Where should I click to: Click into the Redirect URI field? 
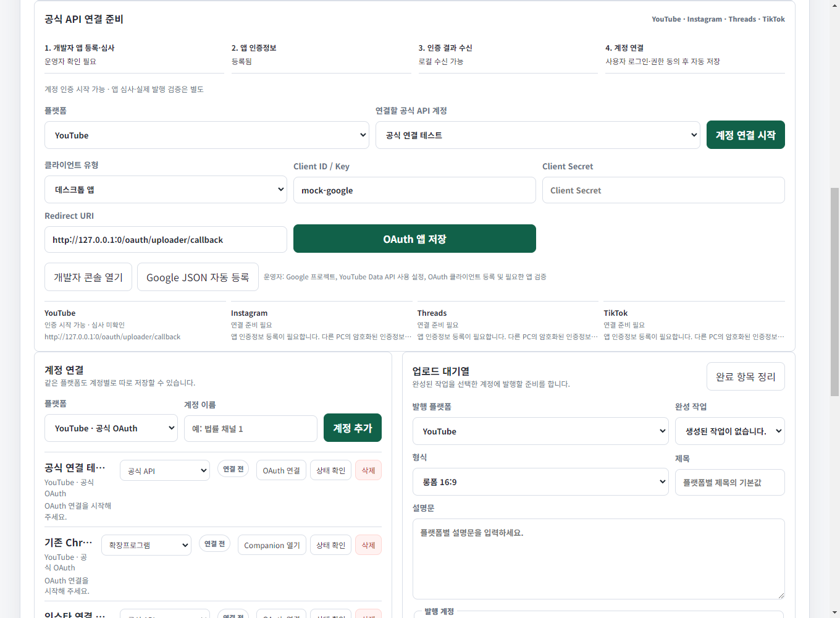click(166, 240)
